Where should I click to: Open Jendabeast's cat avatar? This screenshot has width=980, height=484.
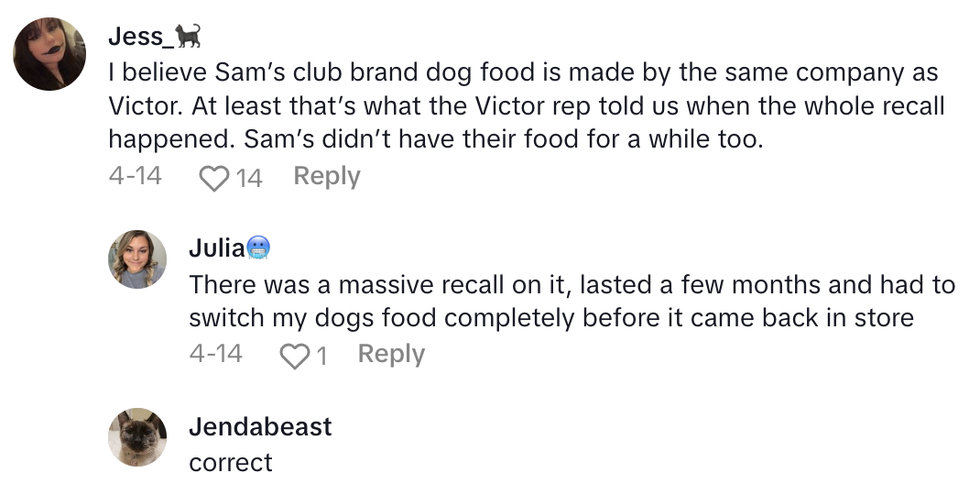pos(137,436)
